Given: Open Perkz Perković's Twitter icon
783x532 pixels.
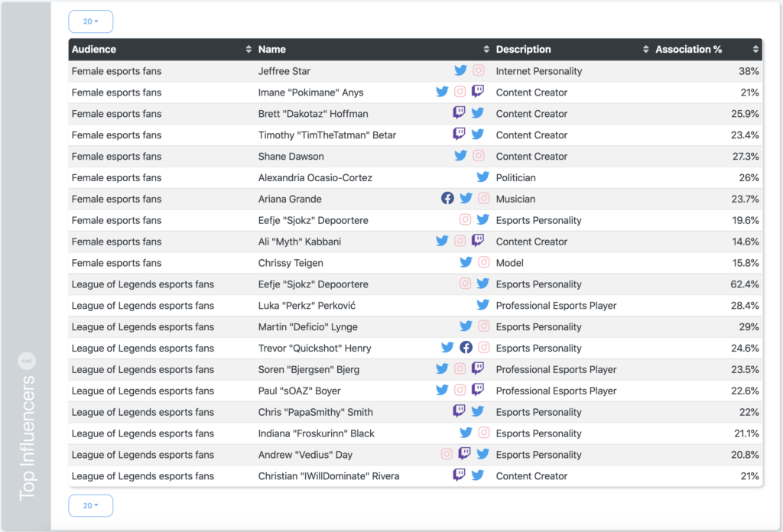Looking at the screenshot, I should coord(483,304).
